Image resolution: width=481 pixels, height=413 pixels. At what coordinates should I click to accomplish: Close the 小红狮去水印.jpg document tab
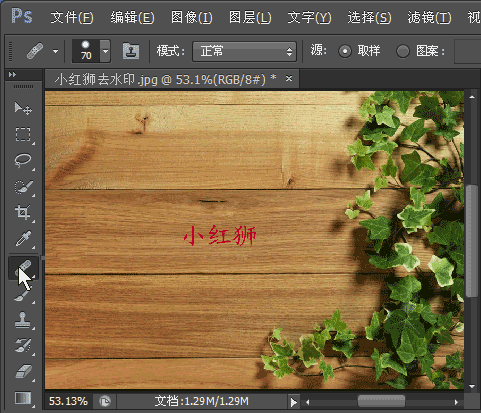[289, 79]
